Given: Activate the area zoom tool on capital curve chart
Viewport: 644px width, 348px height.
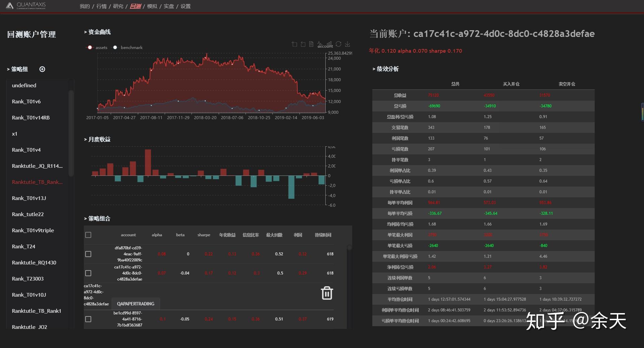Looking at the screenshot, I should [x=294, y=44].
